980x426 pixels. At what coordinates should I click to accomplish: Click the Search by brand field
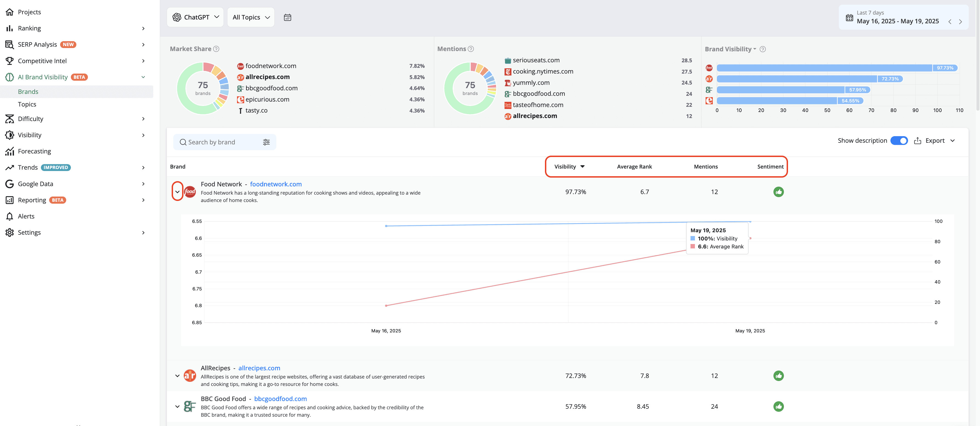(224, 142)
